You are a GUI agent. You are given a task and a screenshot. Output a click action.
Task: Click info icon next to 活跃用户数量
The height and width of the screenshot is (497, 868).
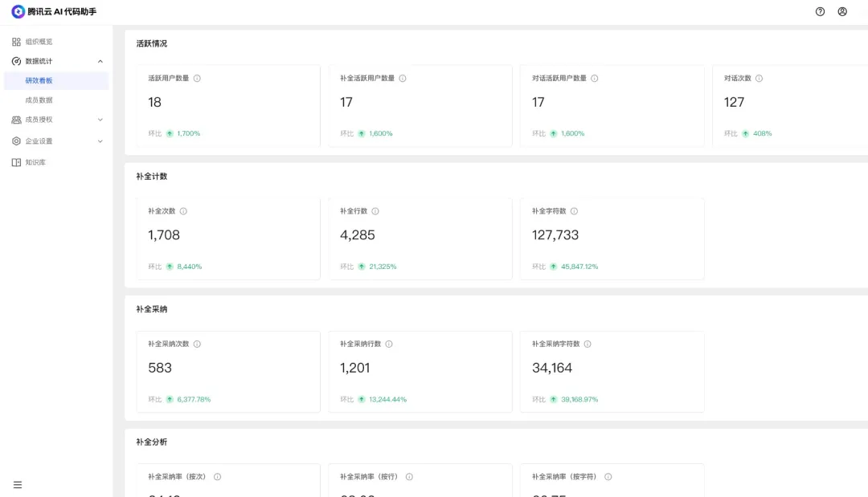pos(197,79)
